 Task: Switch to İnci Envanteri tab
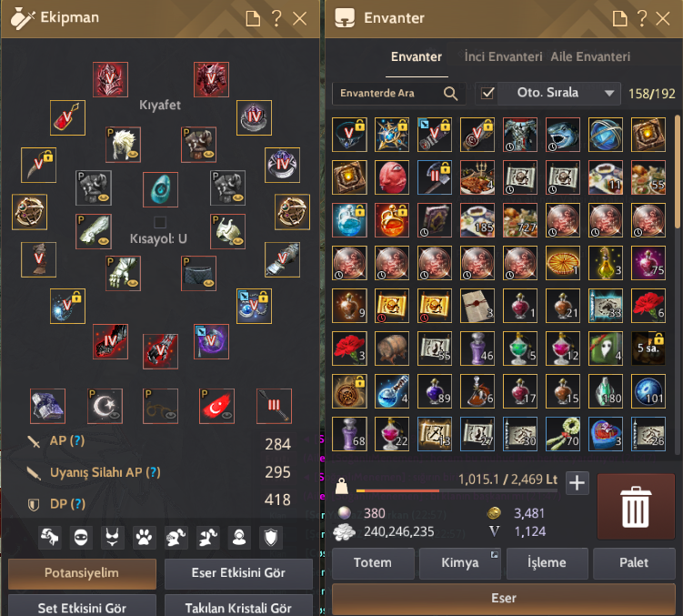coord(503,56)
